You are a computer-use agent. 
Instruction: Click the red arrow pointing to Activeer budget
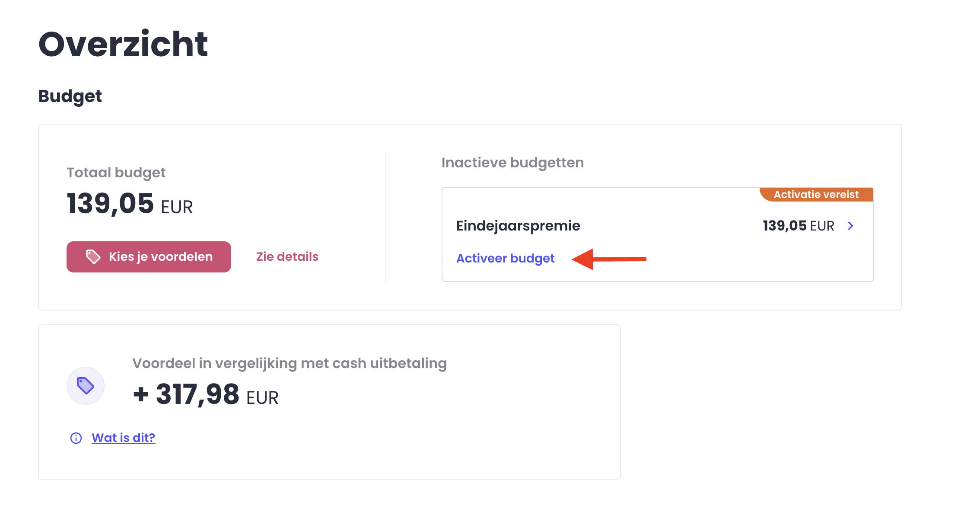(609, 259)
